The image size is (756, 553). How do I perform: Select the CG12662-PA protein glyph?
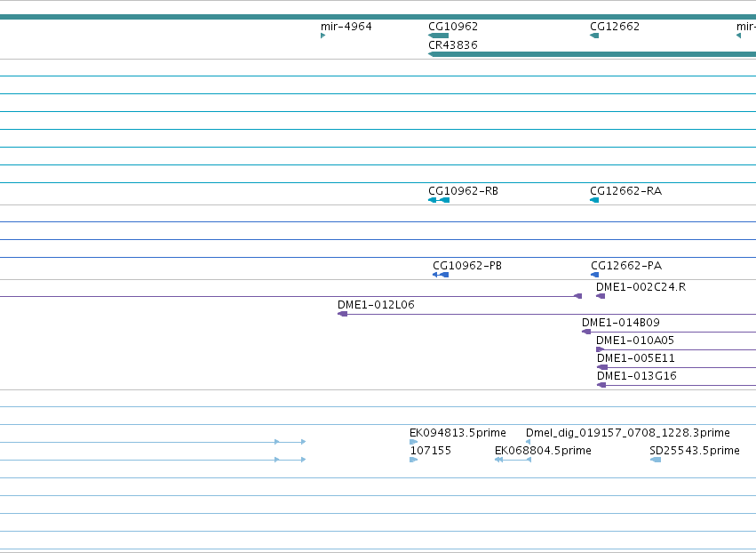click(x=595, y=275)
